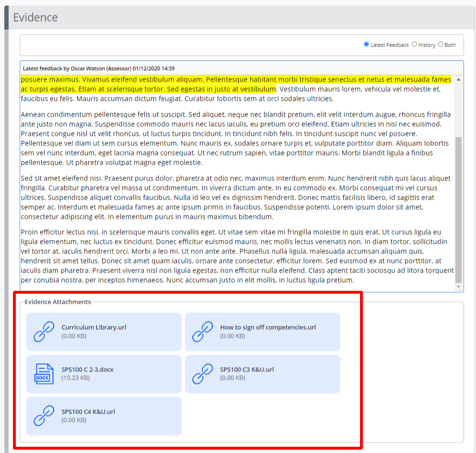Select the Both radio button
The width and height of the screenshot is (476, 453).
coord(441,44)
